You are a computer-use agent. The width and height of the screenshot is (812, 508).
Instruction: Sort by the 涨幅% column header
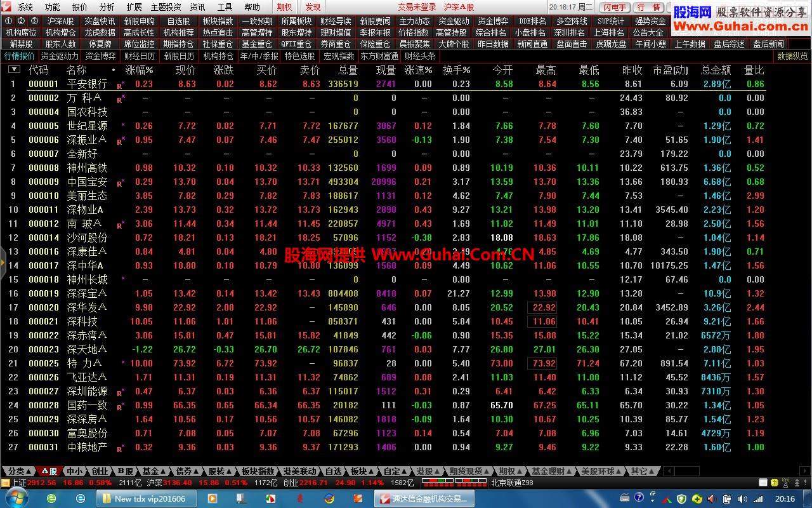139,70
